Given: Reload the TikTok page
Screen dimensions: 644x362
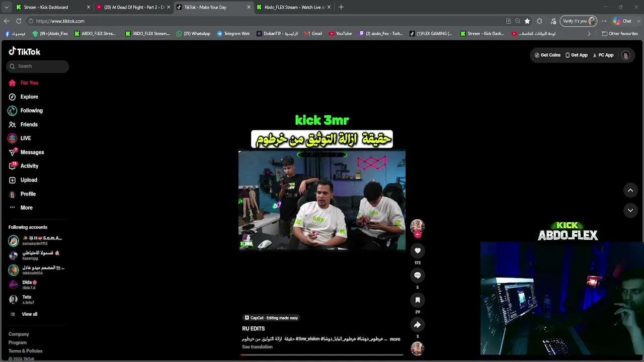Looking at the screenshot, I should [19, 21].
